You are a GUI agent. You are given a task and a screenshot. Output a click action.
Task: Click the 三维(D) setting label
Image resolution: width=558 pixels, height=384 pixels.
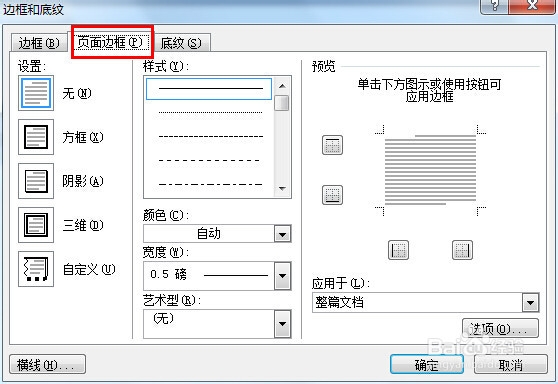pos(83,225)
